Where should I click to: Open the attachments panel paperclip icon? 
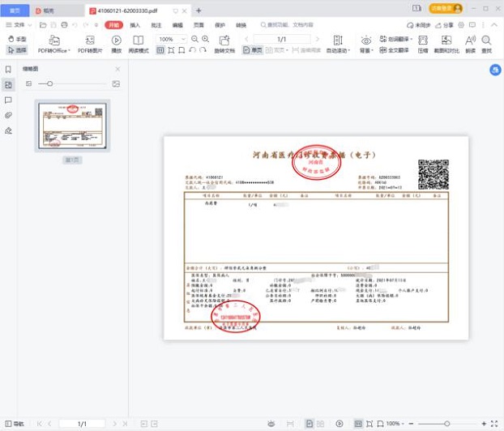8,115
